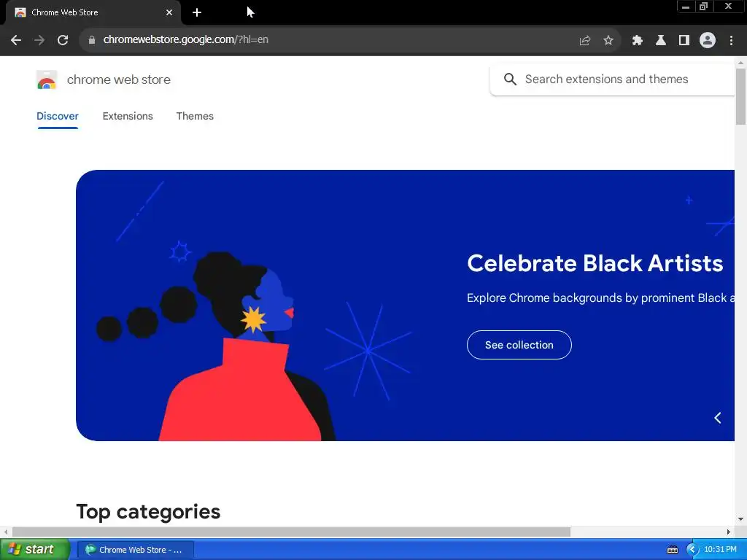Screen dimensions: 747x560
Task: Close the Chrome Web Store tab
Action: (x=169, y=13)
